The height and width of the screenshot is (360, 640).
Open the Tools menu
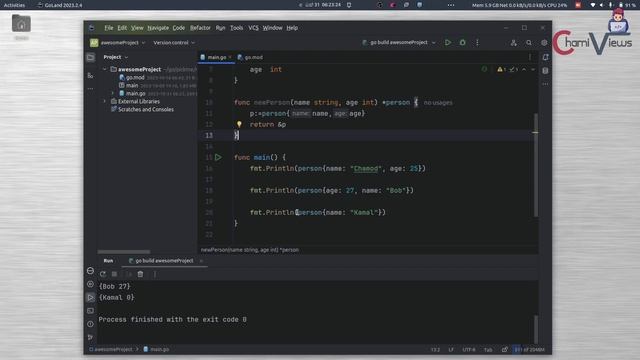pyautogui.click(x=236, y=28)
